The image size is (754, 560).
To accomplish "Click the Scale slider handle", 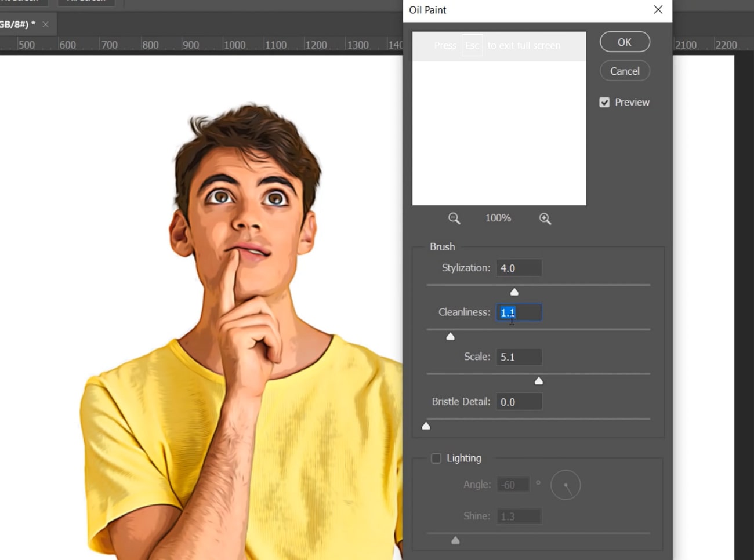I will (x=539, y=381).
